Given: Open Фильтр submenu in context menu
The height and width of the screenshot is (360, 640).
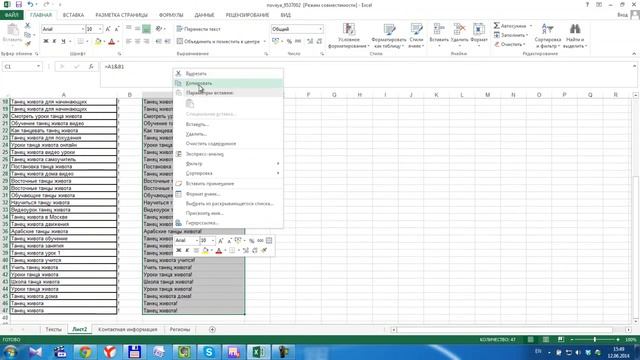Looking at the screenshot, I should click(228, 164).
